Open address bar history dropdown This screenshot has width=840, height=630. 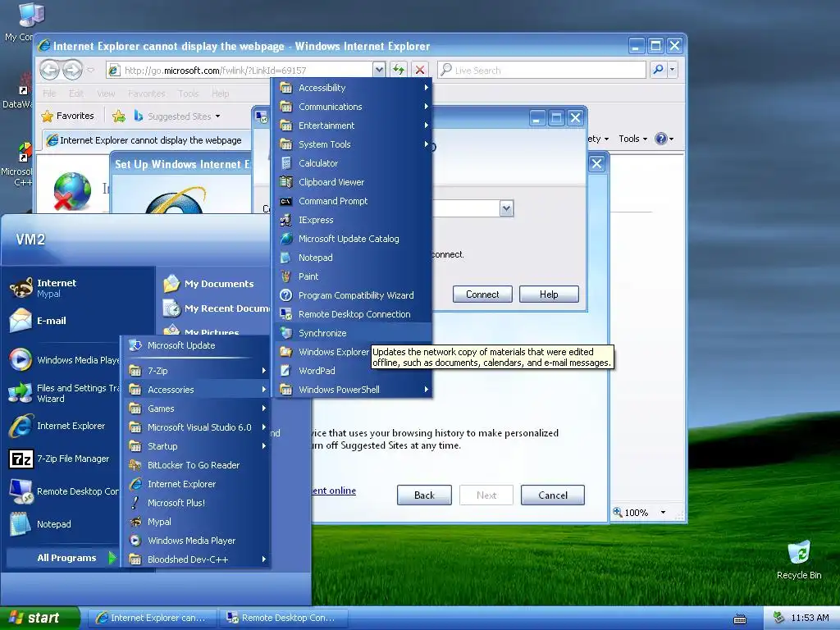[x=379, y=70]
